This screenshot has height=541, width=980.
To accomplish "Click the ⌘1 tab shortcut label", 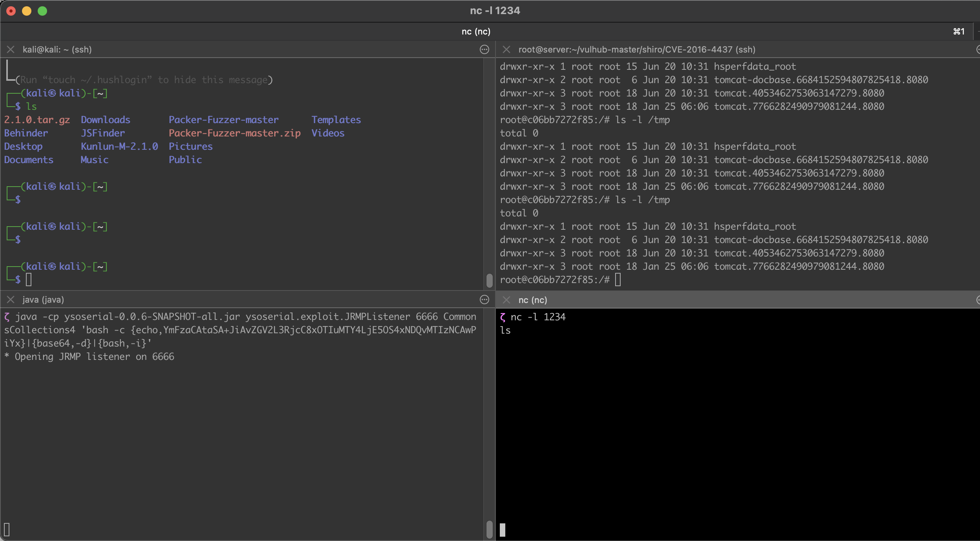I will 959,31.
